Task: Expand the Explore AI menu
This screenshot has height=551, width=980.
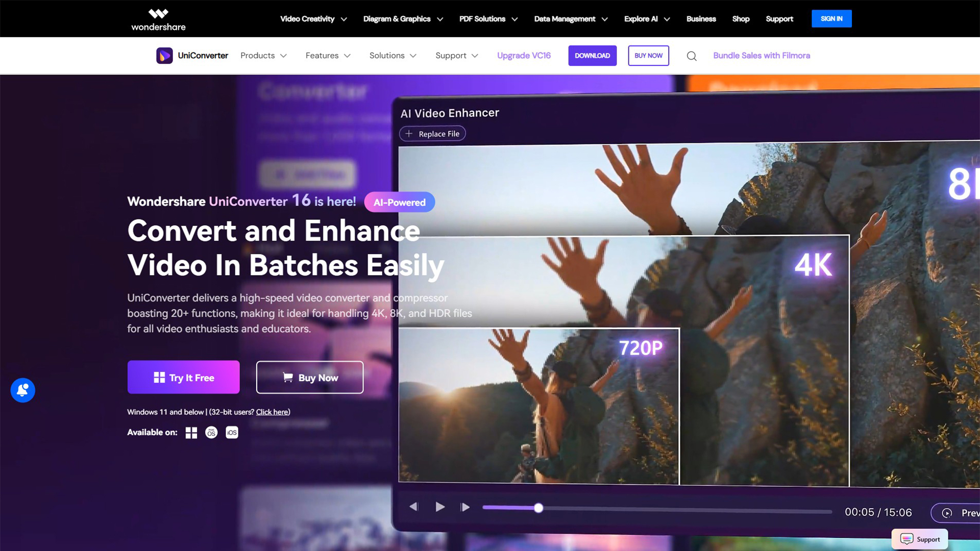Action: click(647, 19)
